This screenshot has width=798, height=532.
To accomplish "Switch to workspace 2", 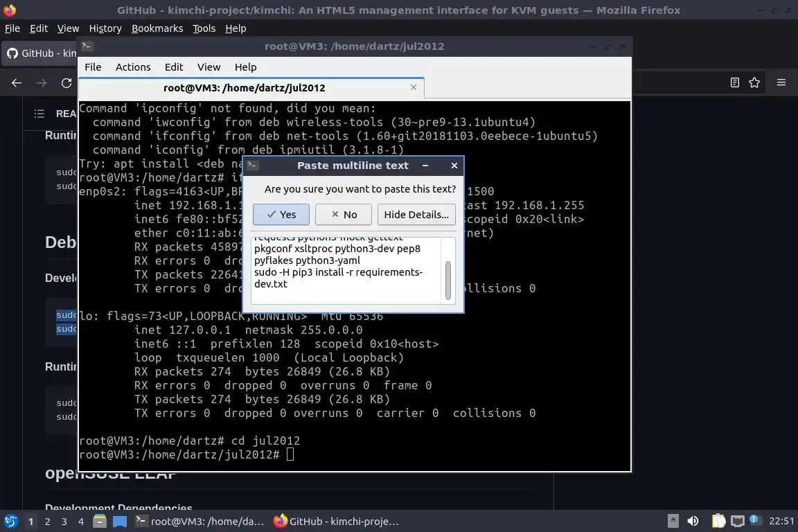I will coord(48,522).
